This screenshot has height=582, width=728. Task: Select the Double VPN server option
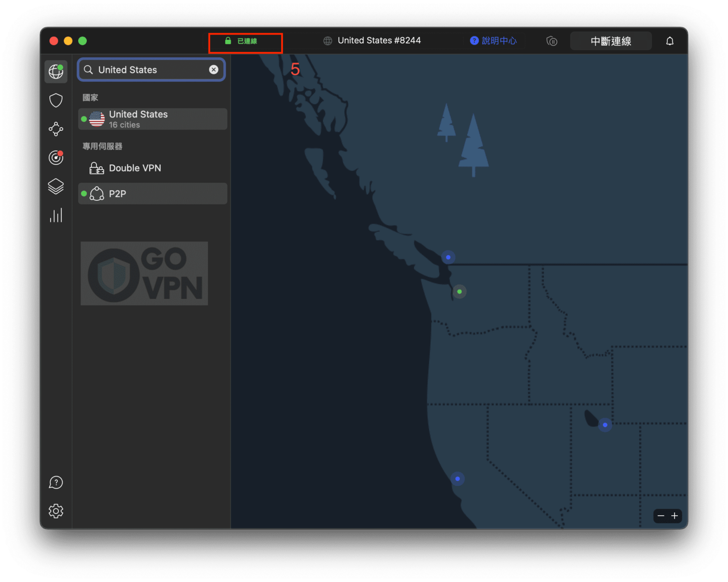153,168
